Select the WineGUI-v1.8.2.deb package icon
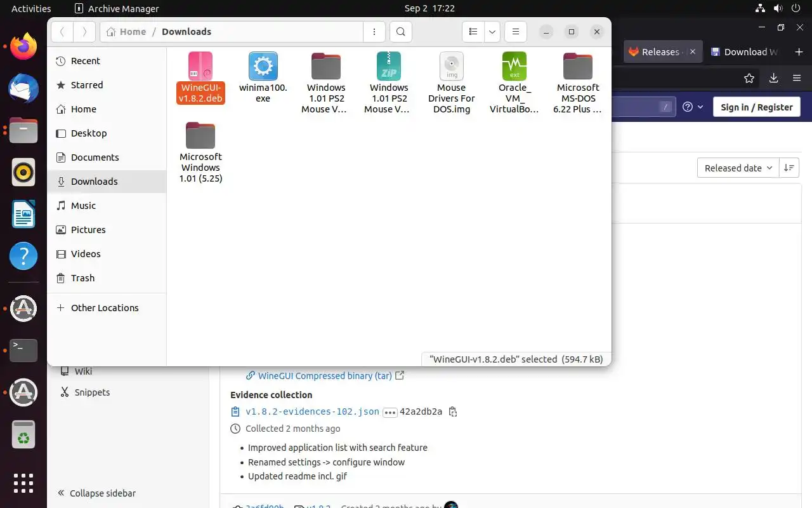The image size is (812, 508). coord(200,66)
